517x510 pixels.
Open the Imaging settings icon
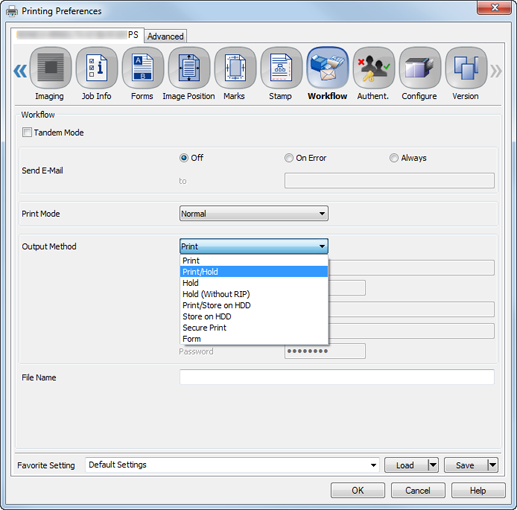(50, 68)
